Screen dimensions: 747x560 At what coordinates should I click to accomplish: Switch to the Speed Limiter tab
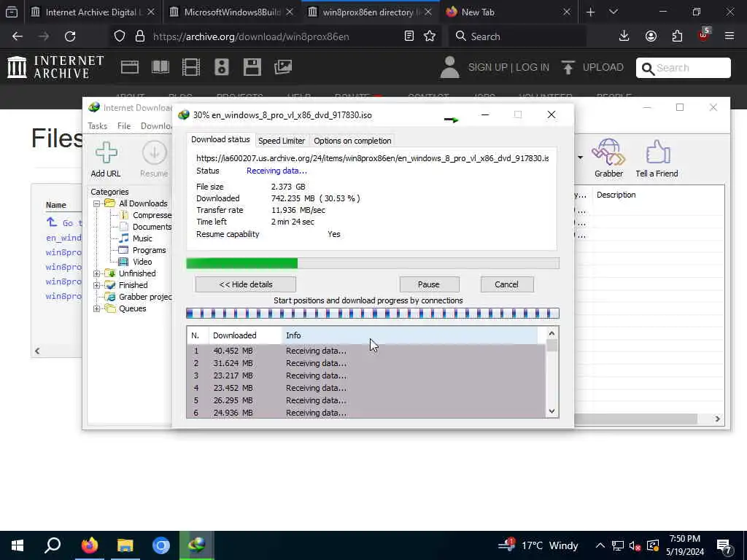click(x=282, y=141)
